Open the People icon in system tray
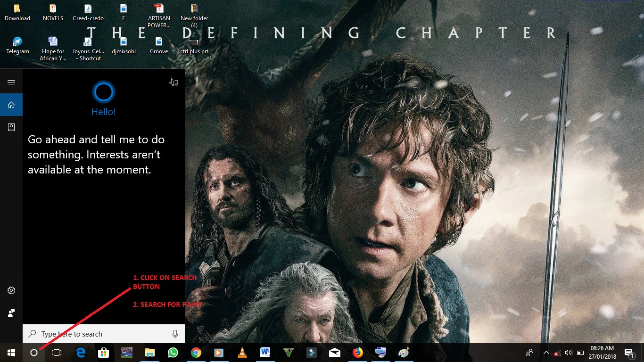 (x=529, y=353)
